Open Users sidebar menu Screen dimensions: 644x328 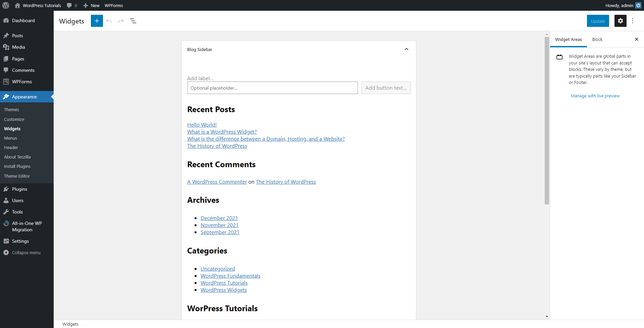pyautogui.click(x=27, y=200)
